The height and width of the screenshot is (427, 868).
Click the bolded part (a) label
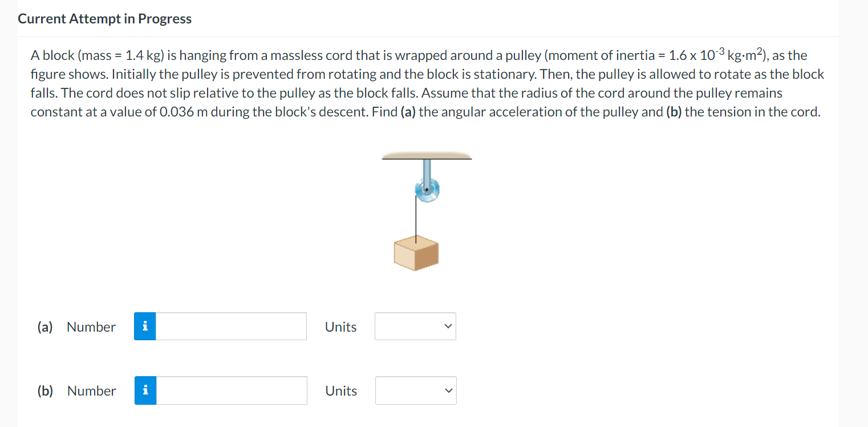(44, 327)
